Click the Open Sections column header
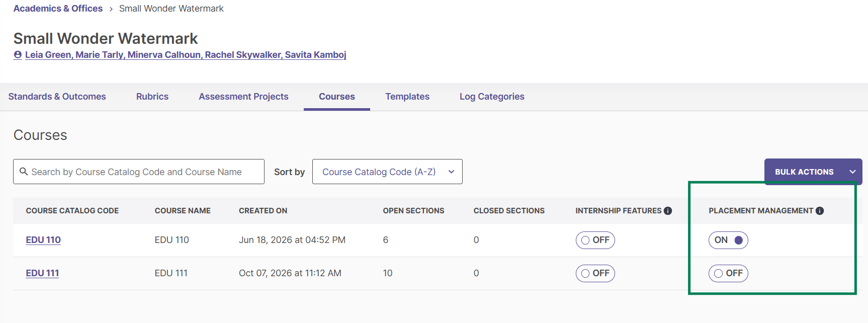Screen dimensions: 868x323 coord(413,211)
